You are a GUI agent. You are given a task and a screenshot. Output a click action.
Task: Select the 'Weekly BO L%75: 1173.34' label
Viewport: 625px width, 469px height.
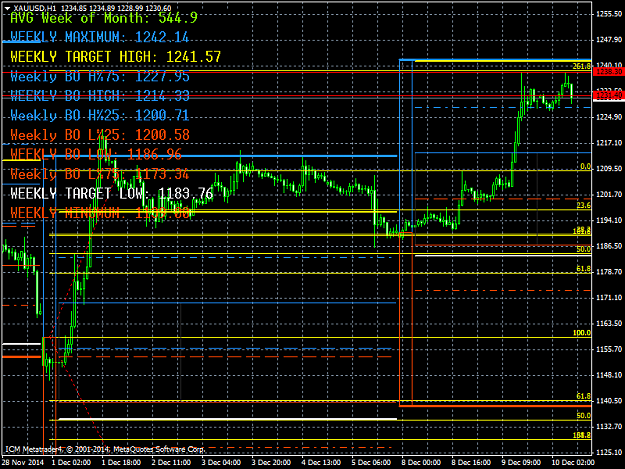pos(100,174)
